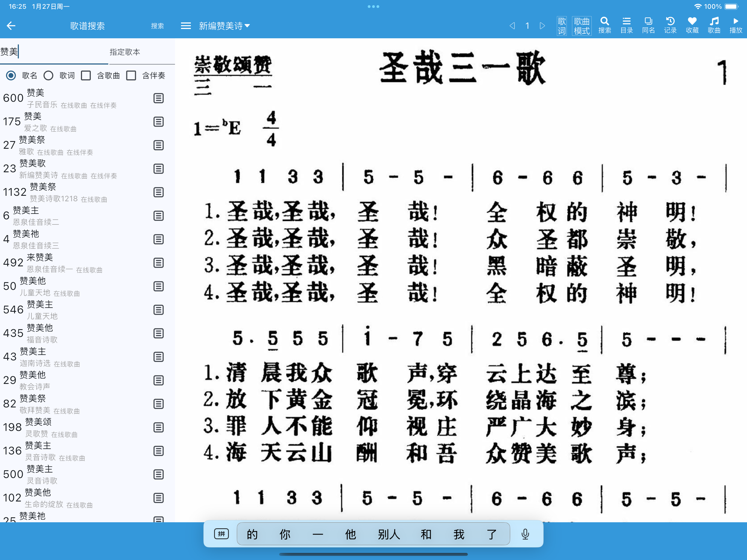This screenshot has width=747, height=560.
Task: Switch to 歌曲模式 view
Action: [582, 26]
